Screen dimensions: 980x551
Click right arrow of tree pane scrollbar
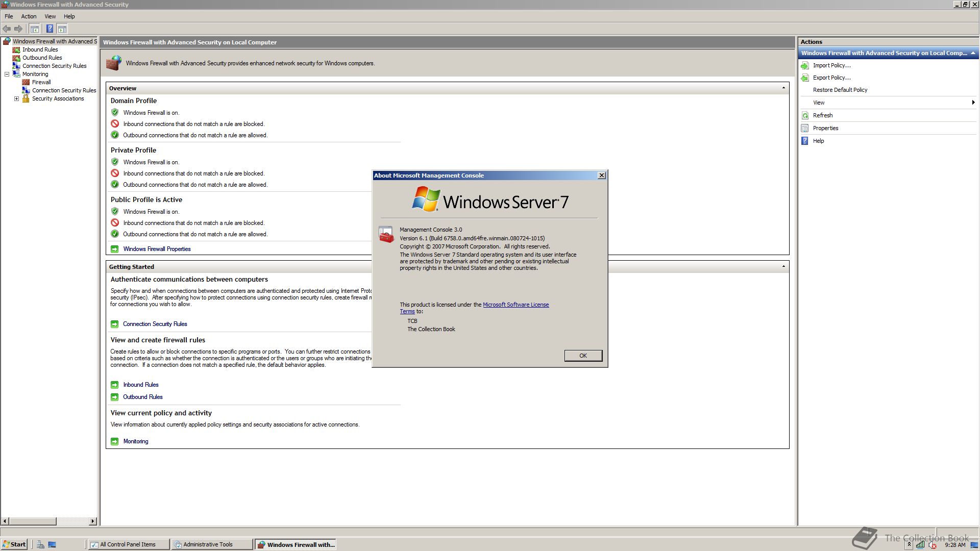93,521
